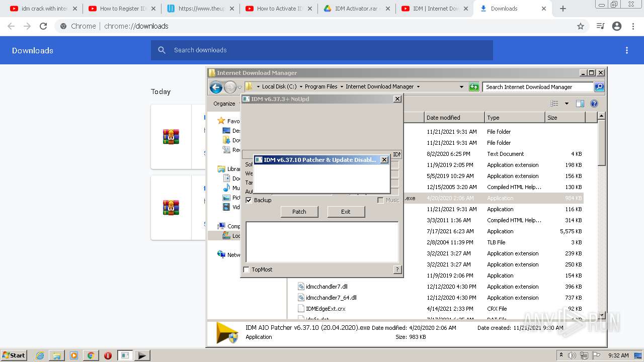This screenshot has height=362, width=644.
Task: Click the clock showing 9:32 AM
Action: 618,355
